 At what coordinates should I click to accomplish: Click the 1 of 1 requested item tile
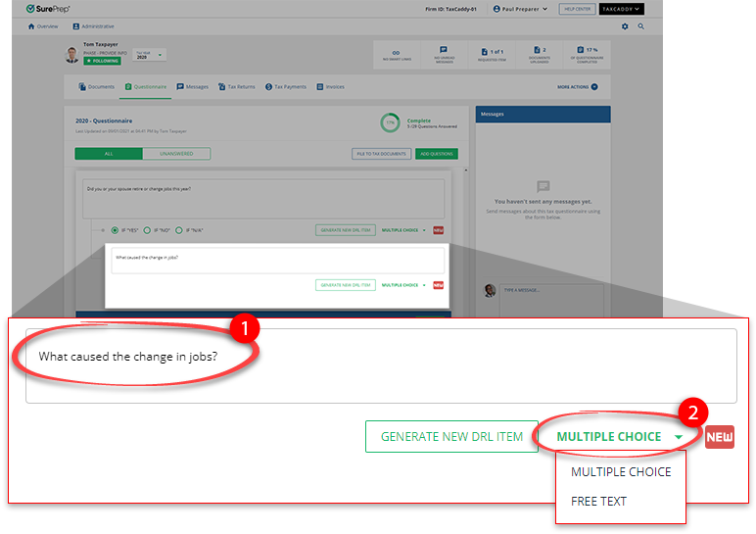pyautogui.click(x=492, y=55)
